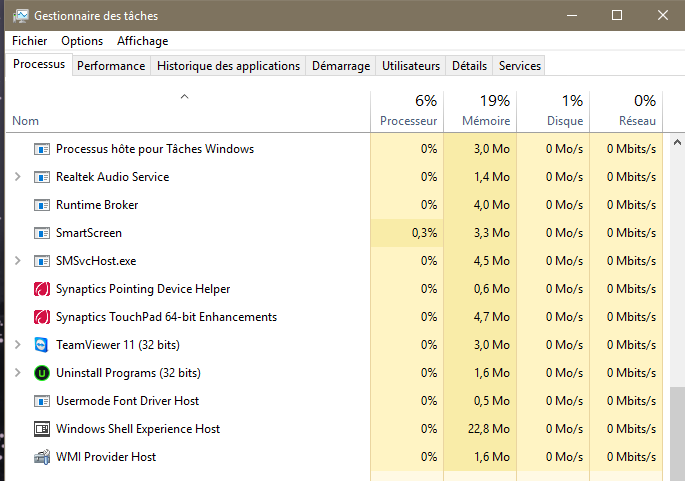Screen dimensions: 685x481
Task: Sort by the Nom column header
Action: coord(25,121)
